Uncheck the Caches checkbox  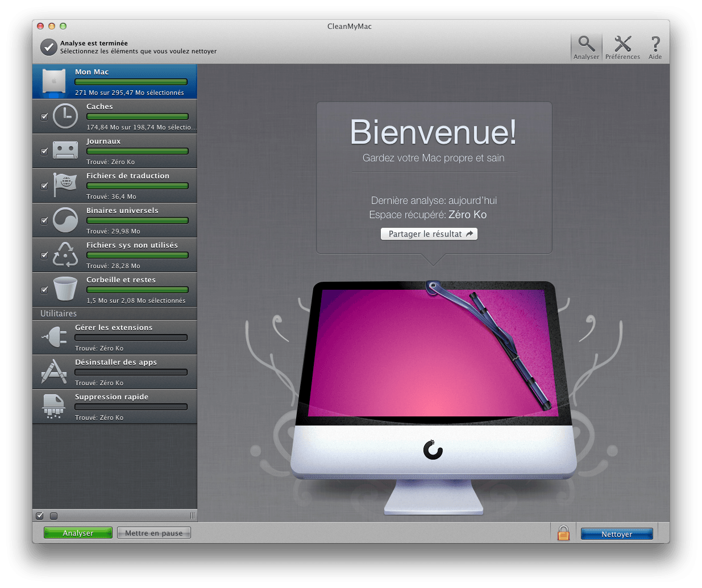(x=44, y=116)
